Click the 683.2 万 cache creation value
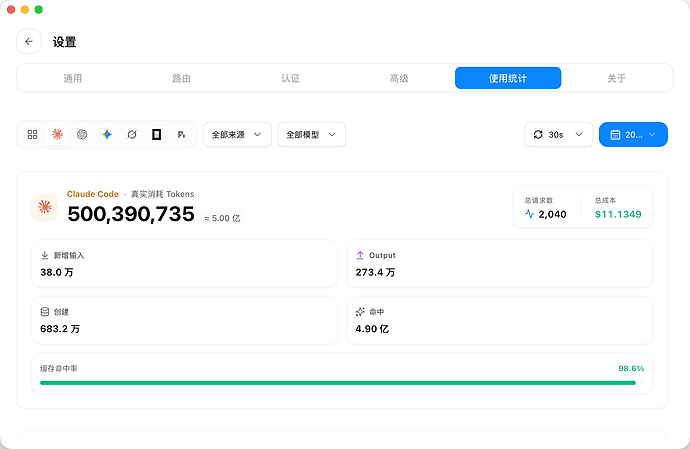Image resolution: width=690 pixels, height=449 pixels. 60,329
